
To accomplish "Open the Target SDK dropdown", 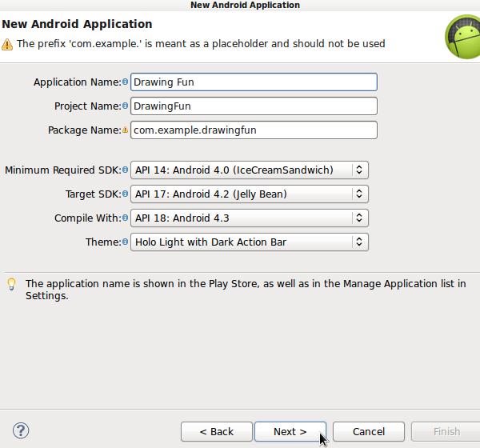I will click(x=250, y=194).
